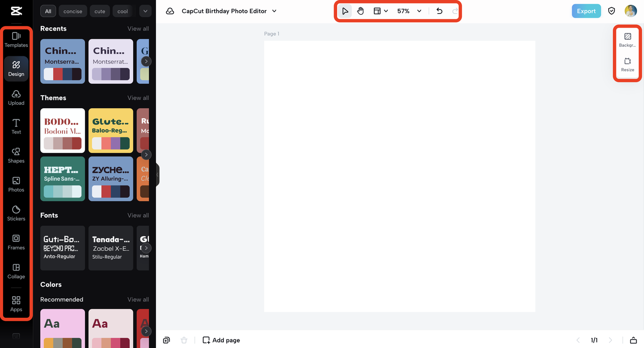Go to next page arrow

click(x=610, y=340)
